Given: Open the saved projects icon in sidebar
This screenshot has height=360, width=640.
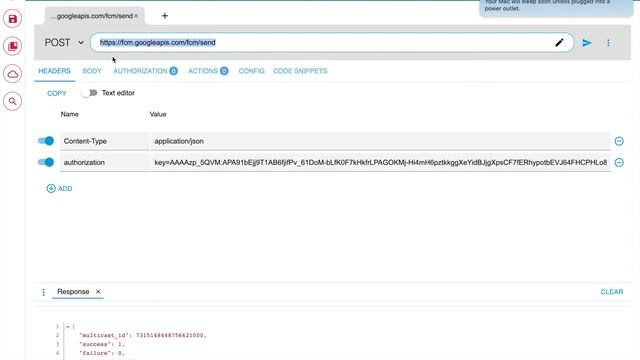Looking at the screenshot, I should [13, 46].
